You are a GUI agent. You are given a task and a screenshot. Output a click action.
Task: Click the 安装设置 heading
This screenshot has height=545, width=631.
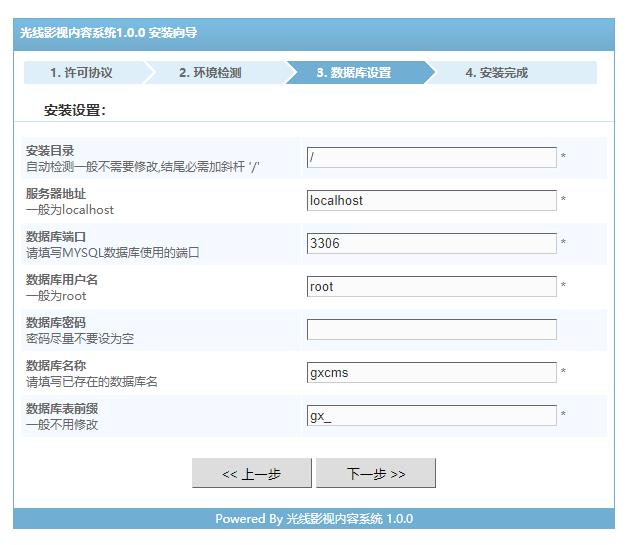(x=75, y=110)
